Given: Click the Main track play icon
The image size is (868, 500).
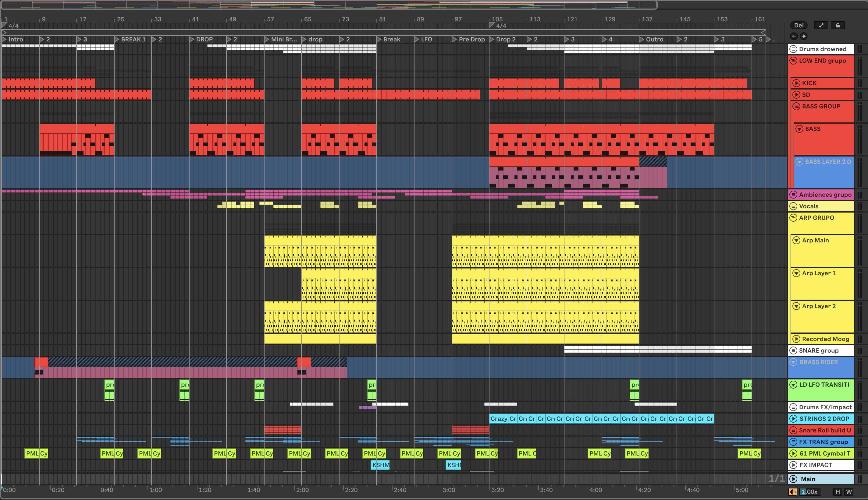Looking at the screenshot, I should pyautogui.click(x=793, y=479).
